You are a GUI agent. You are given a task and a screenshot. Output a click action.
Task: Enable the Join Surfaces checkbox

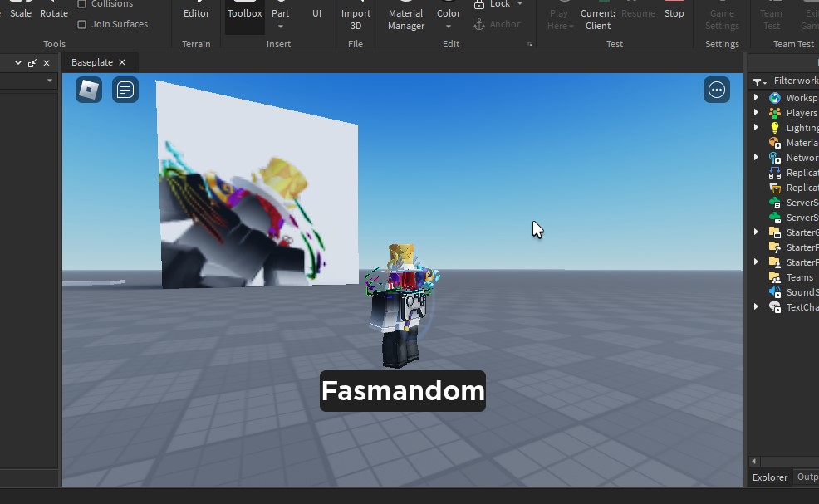pyautogui.click(x=82, y=24)
